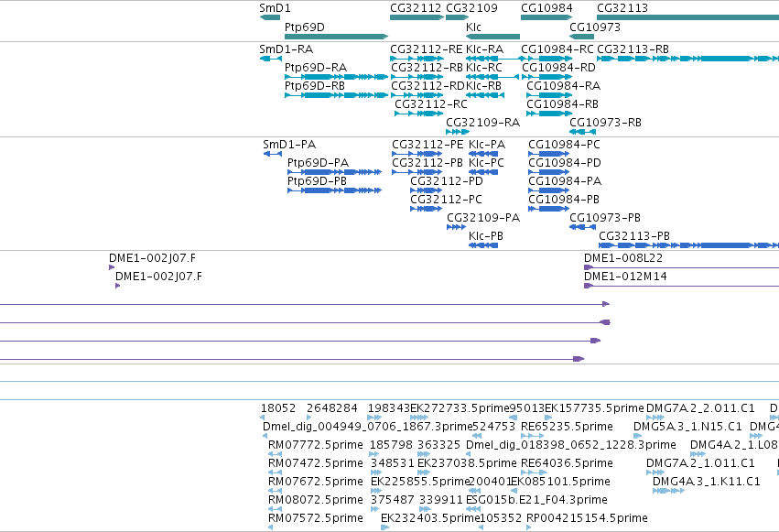Select the CG10984-RB transcript
Image resolution: width=779 pixels, height=532 pixels.
[549, 114]
